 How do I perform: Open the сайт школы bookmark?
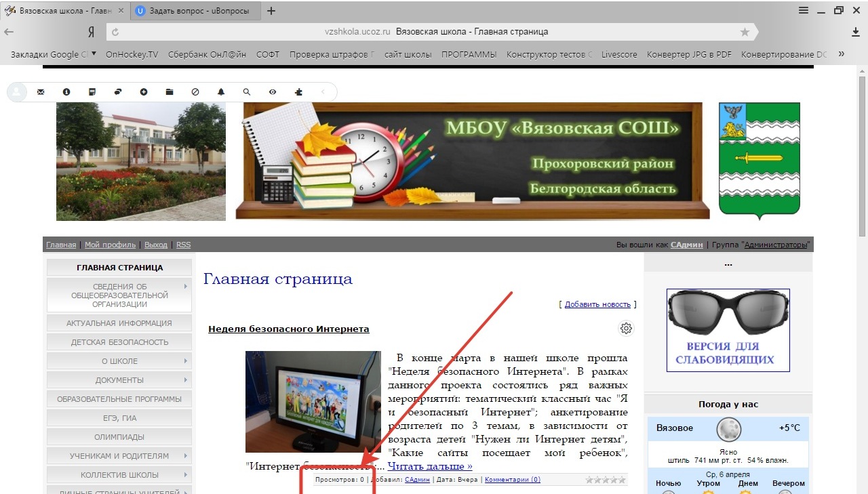click(408, 54)
